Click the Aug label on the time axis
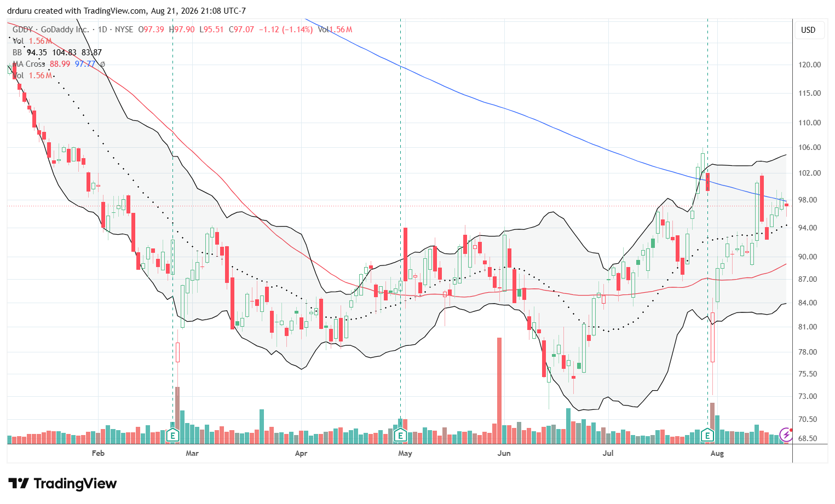Screen dimensions: 835x504 pos(717,453)
